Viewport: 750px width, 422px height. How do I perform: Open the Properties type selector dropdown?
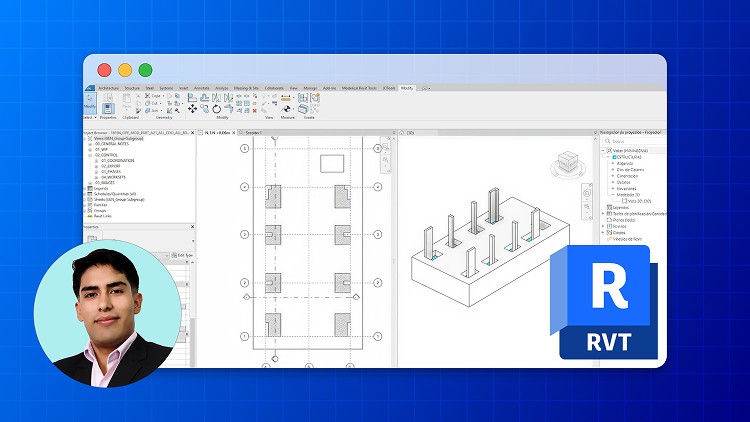click(193, 241)
